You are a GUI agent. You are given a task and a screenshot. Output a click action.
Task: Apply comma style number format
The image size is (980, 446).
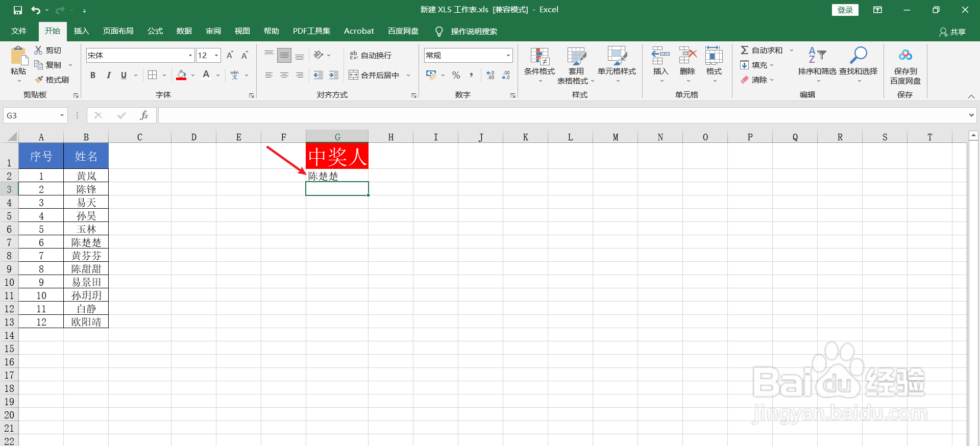471,75
